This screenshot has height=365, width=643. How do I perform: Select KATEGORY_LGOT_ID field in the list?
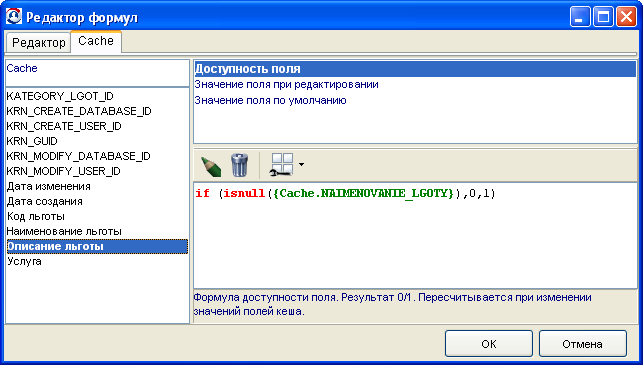[97, 96]
